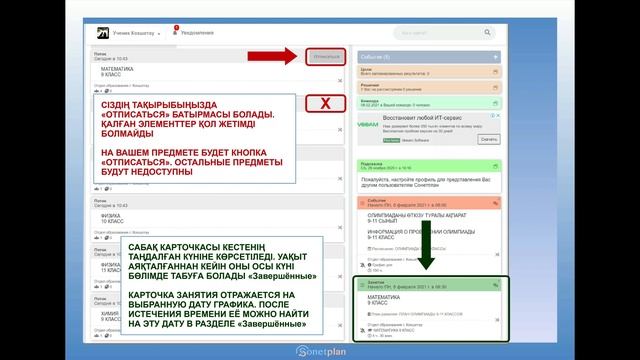Expand arrow on Занятие Математика card
The width and height of the screenshot is (640, 360).
tap(497, 320)
